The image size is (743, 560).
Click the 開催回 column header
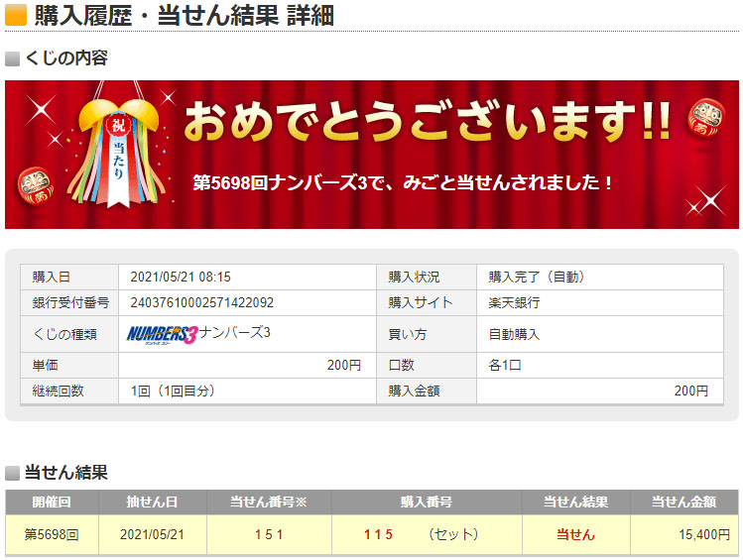pyautogui.click(x=52, y=502)
